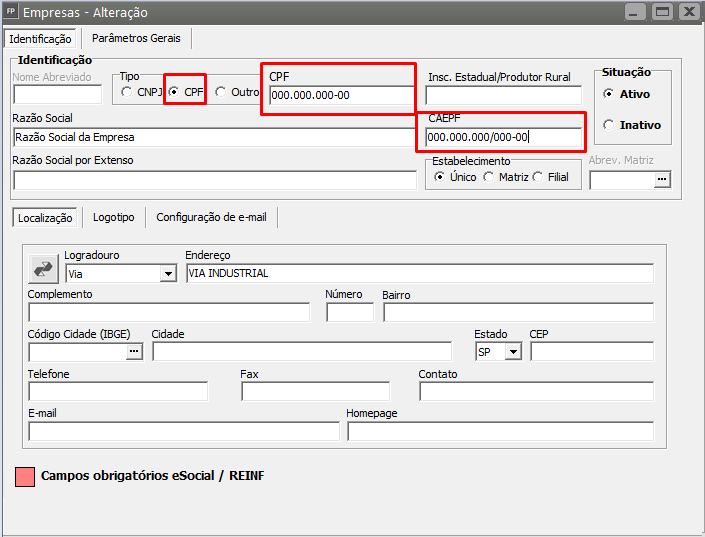The image size is (705, 537).
Task: Select the Outro type radio button
Action: (220, 93)
